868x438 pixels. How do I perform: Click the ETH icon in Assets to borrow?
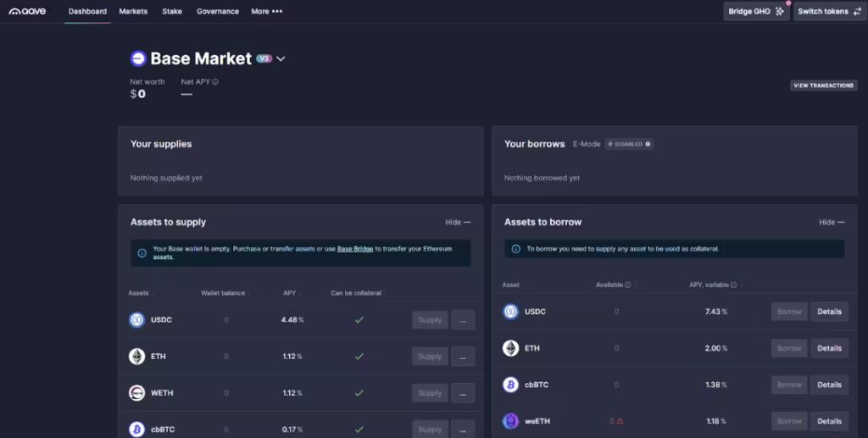point(510,348)
